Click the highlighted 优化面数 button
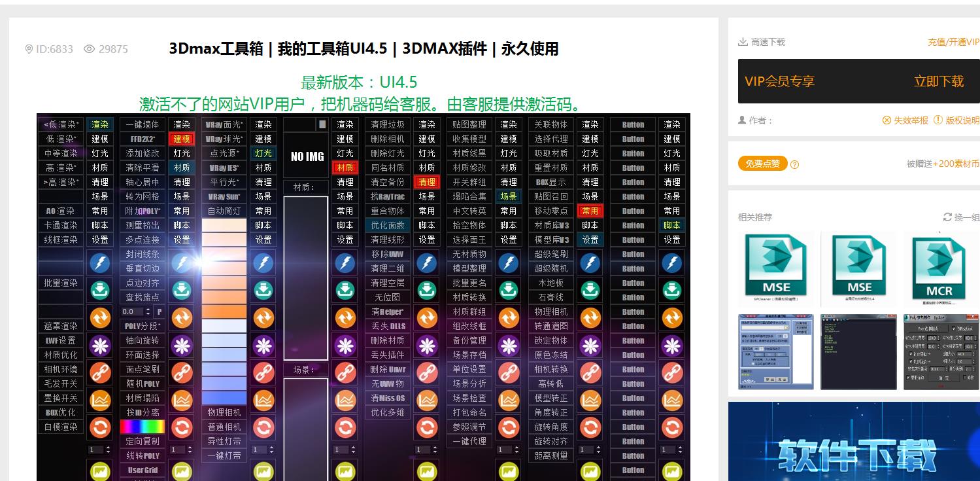Viewport: 980px width, 481px height. click(388, 225)
